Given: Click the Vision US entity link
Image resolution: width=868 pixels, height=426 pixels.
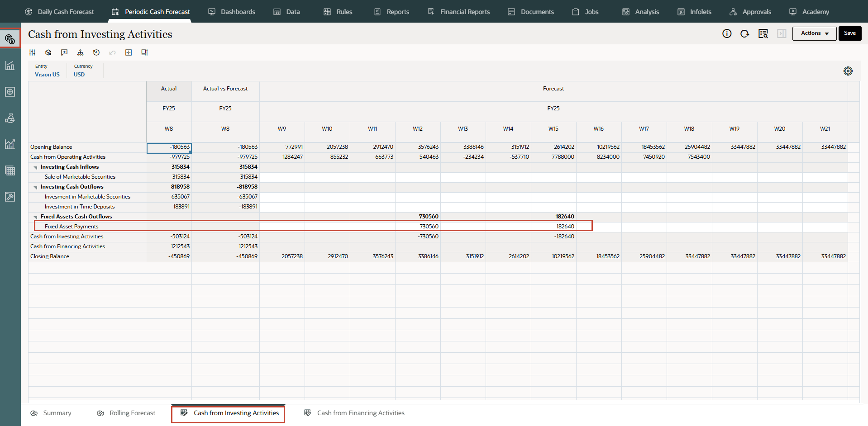Looking at the screenshot, I should point(47,75).
